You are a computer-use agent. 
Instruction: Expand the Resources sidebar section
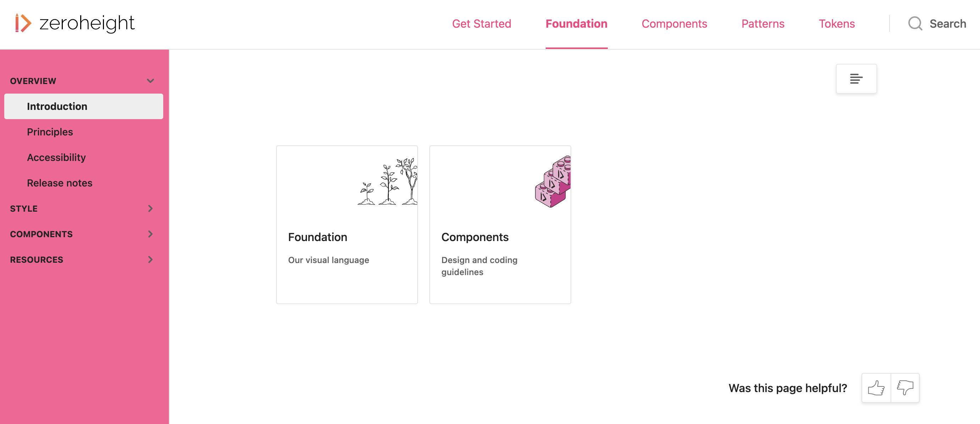[x=150, y=260]
